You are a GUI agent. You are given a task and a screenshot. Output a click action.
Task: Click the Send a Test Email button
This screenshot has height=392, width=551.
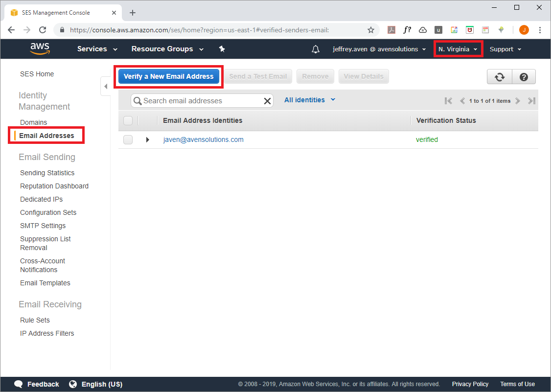[x=258, y=76]
